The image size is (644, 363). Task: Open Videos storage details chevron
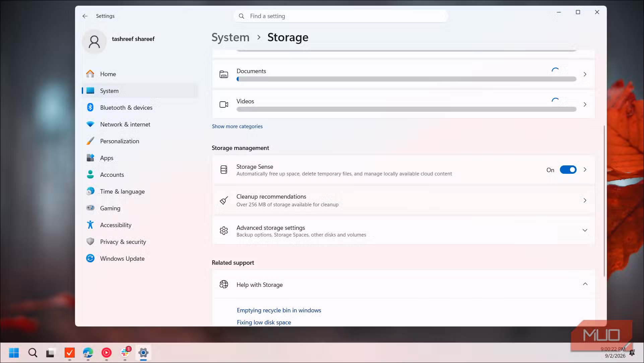point(585,105)
